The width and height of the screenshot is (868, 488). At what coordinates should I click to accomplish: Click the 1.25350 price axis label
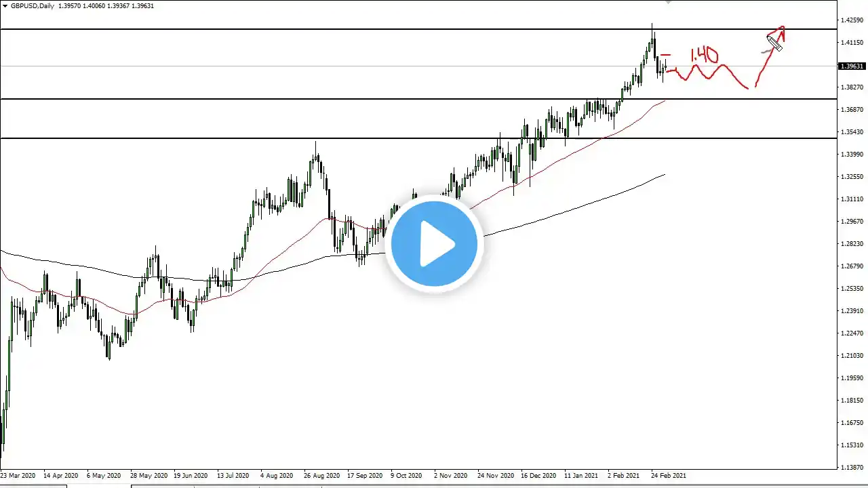(852, 289)
